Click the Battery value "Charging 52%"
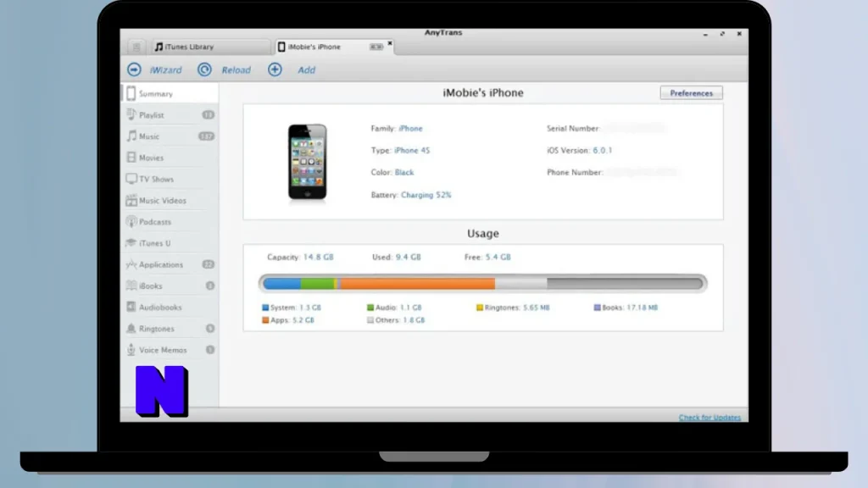 (426, 195)
